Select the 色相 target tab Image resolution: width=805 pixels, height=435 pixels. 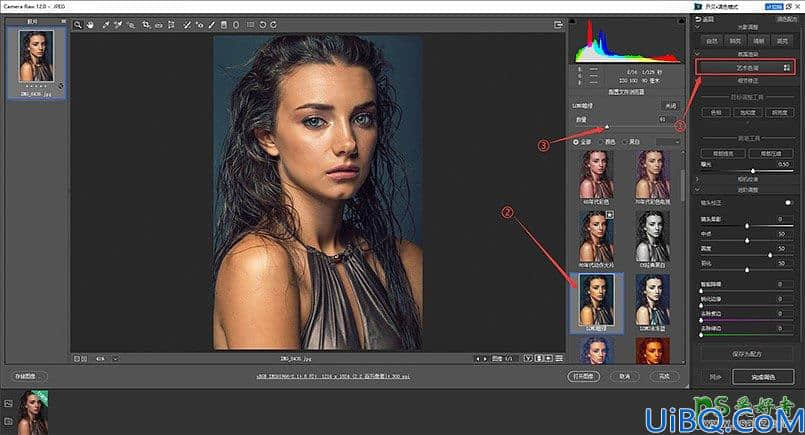click(x=716, y=112)
